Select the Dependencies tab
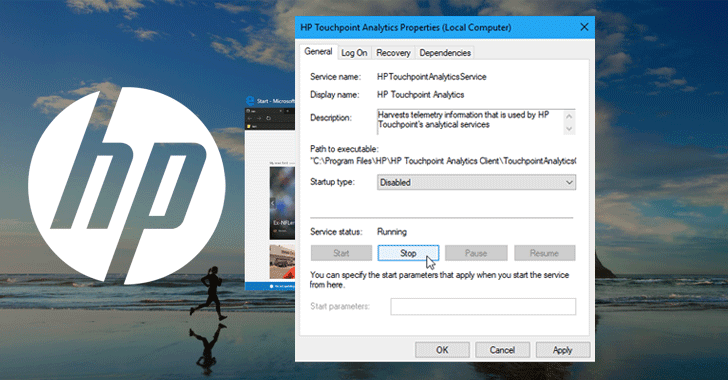 click(445, 53)
